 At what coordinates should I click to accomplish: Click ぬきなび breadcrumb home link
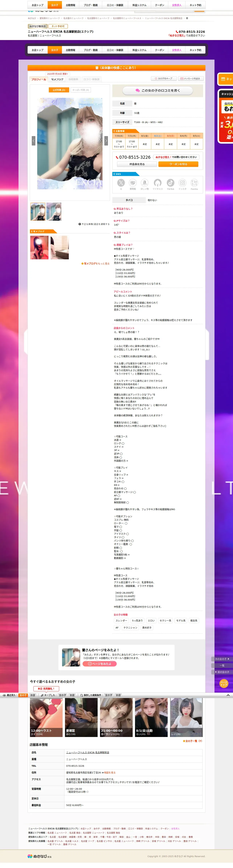click(x=32, y=18)
